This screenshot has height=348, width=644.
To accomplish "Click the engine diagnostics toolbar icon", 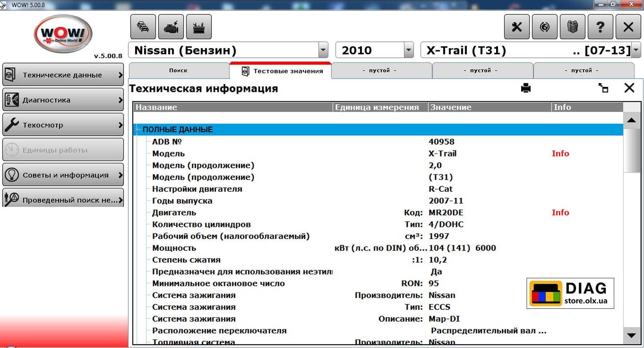I will pyautogui.click(x=171, y=27).
